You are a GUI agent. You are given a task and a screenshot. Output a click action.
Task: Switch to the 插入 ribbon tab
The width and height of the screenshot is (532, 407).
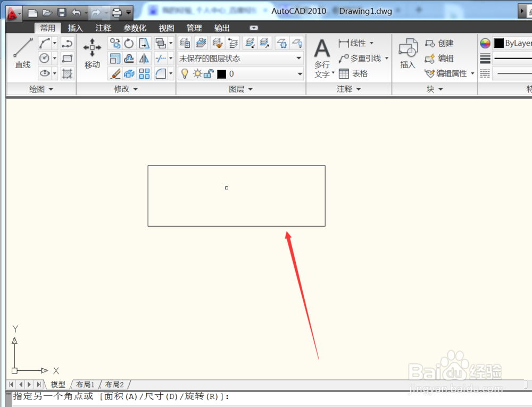click(76, 28)
